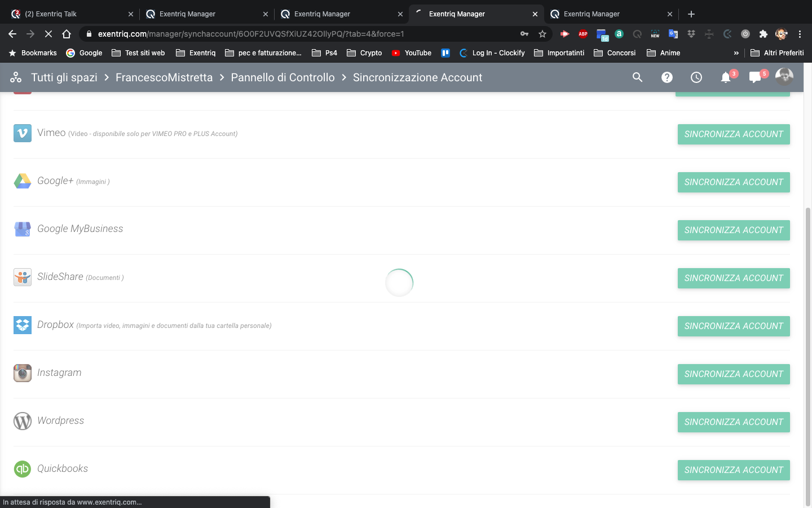Open the history clock icon
This screenshot has width=812, height=508.
pos(696,77)
